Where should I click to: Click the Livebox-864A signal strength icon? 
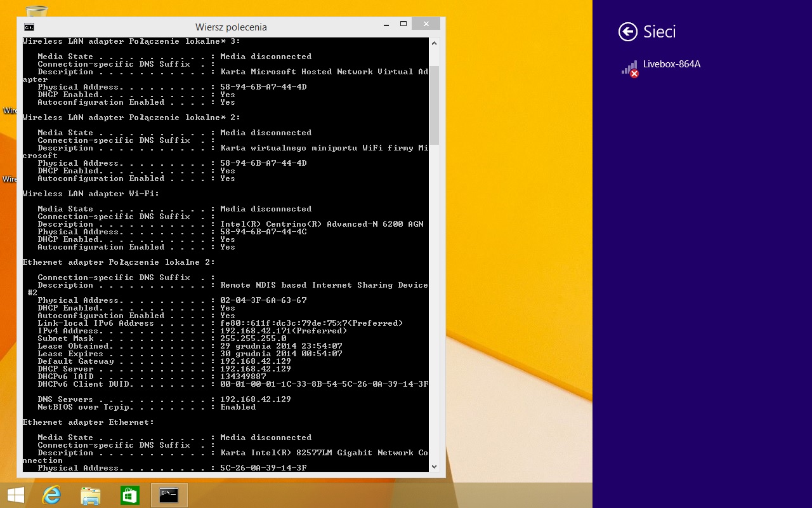pos(629,68)
